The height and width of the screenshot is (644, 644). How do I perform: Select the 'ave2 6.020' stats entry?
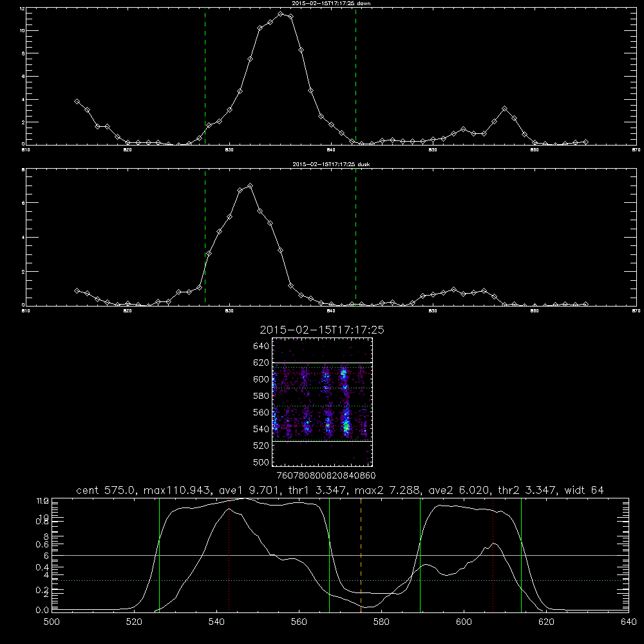[x=458, y=490]
